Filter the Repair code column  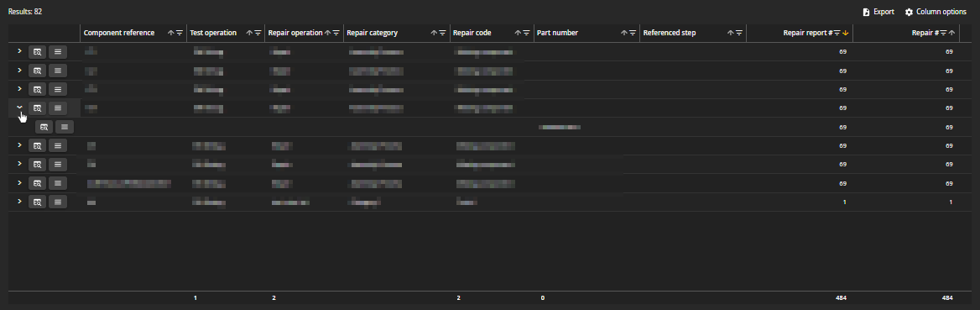(526, 34)
